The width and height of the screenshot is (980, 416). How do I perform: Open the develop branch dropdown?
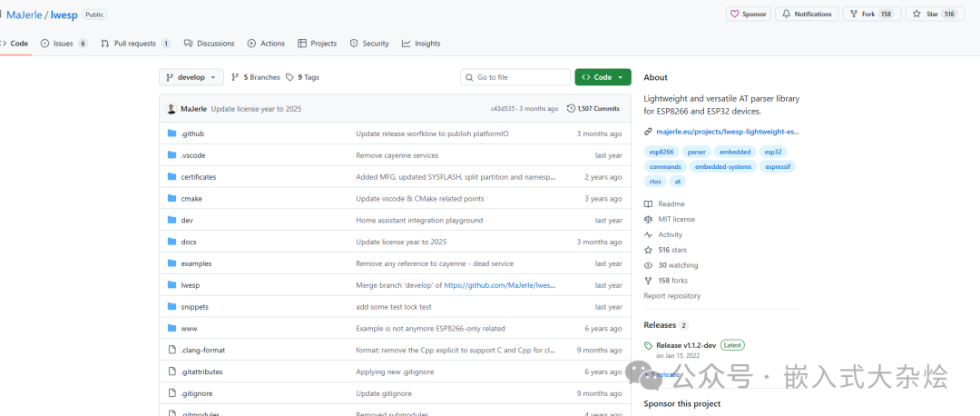191,77
